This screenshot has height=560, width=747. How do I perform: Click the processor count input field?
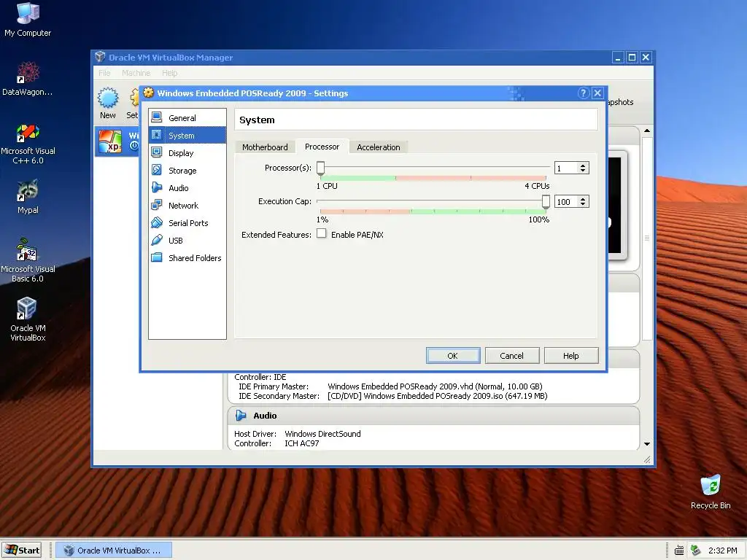point(566,168)
